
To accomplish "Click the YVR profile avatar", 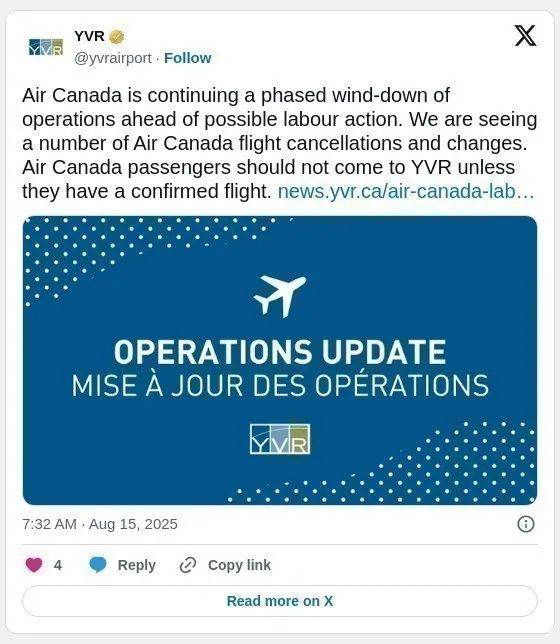I will [x=46, y=47].
